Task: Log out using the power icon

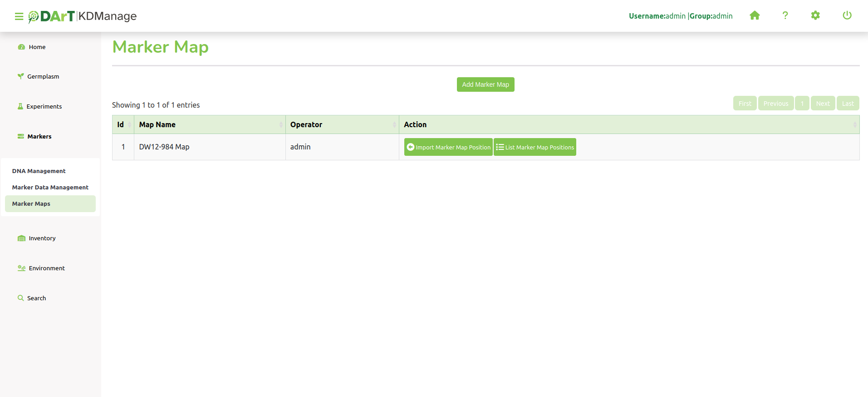Action: pyautogui.click(x=847, y=16)
